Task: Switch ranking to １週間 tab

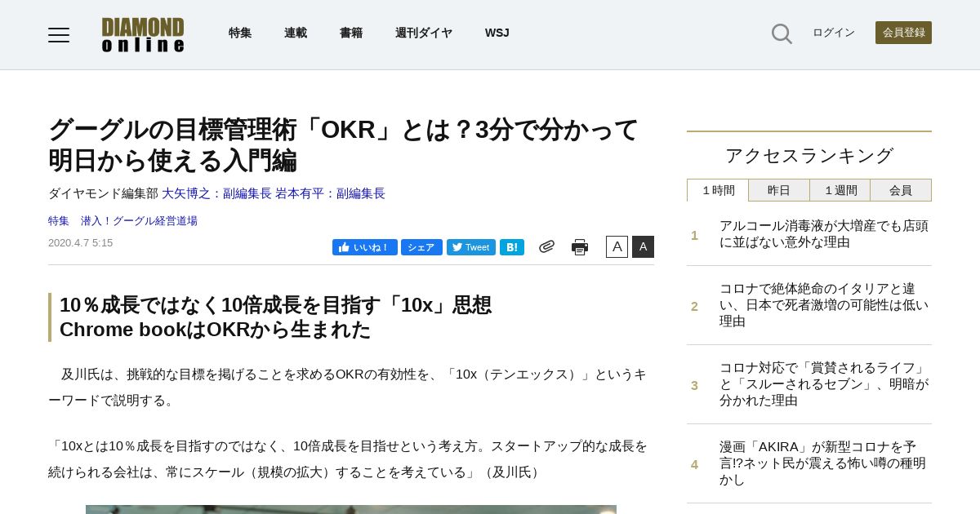Action: pyautogui.click(x=840, y=190)
